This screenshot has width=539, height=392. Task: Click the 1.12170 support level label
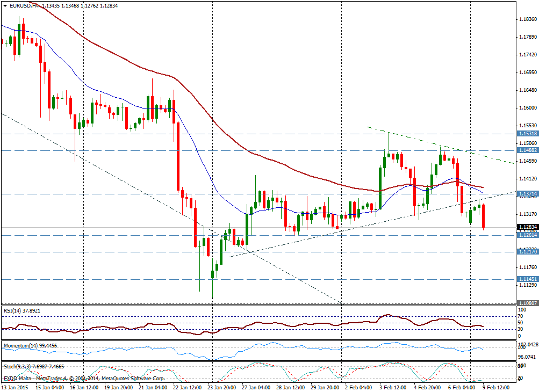(x=527, y=251)
